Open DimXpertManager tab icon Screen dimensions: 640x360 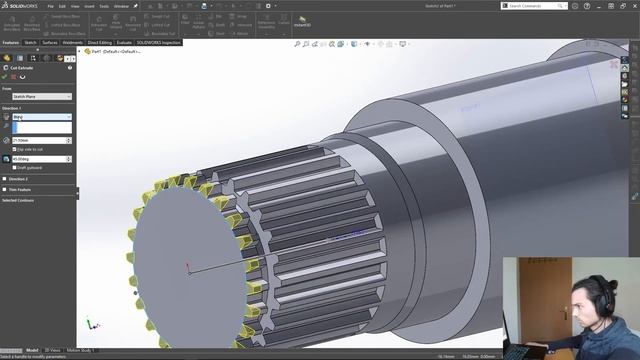[47, 58]
